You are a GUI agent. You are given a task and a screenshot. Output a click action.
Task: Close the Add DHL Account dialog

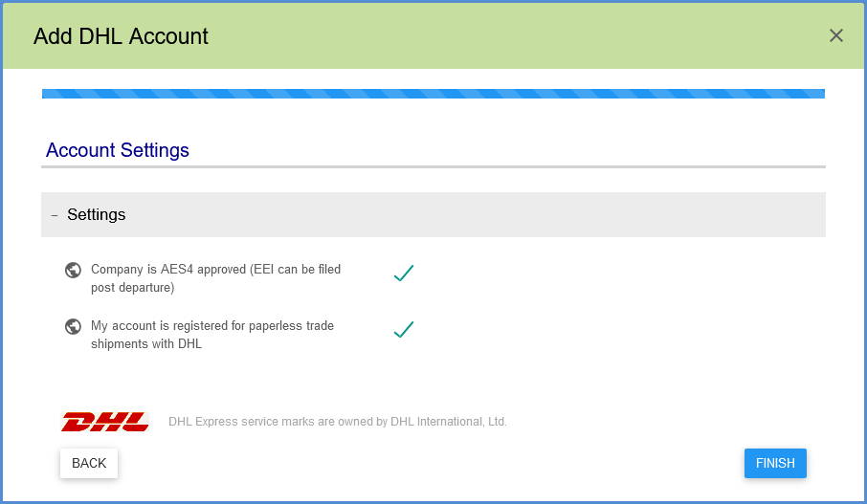(836, 36)
